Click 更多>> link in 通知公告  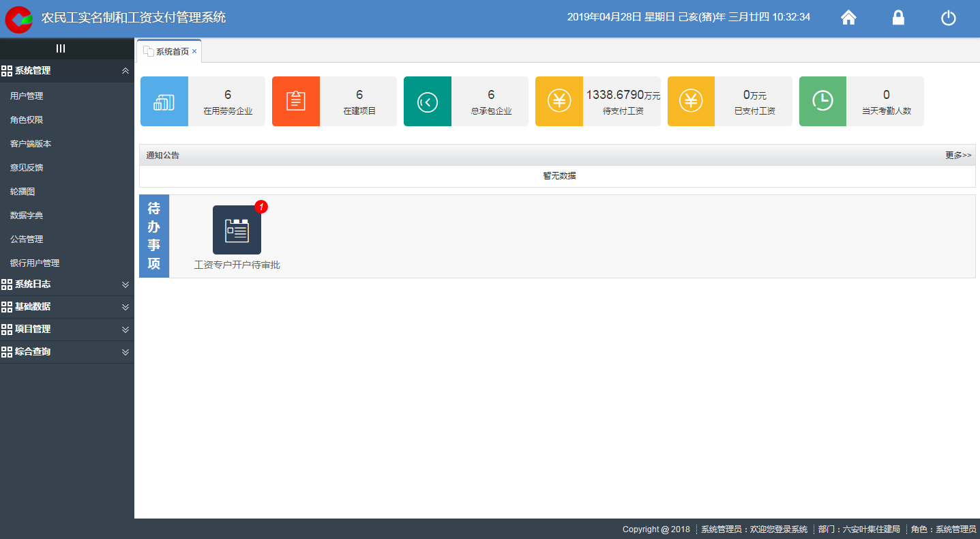(x=958, y=156)
